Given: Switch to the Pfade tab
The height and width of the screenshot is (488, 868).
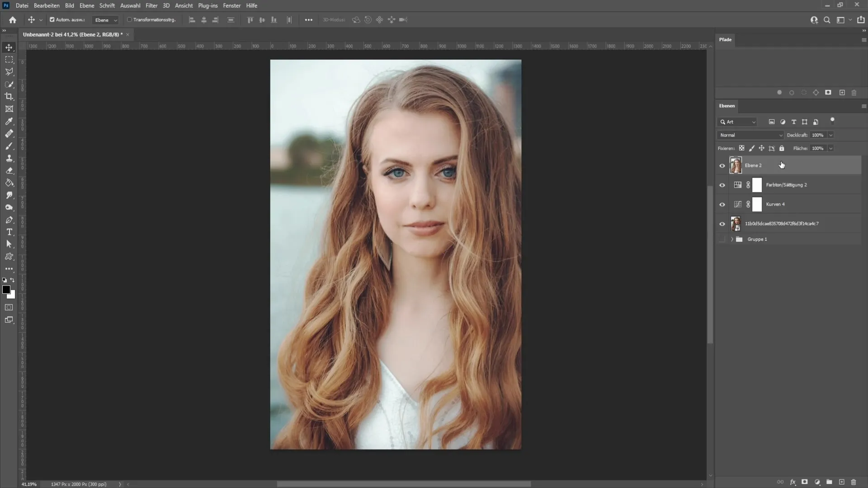Looking at the screenshot, I should 725,40.
